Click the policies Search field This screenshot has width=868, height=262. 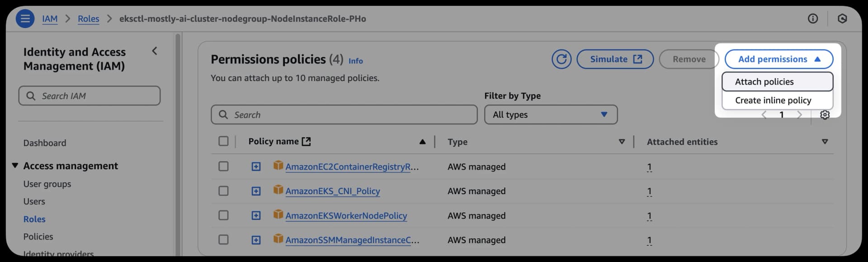(344, 114)
